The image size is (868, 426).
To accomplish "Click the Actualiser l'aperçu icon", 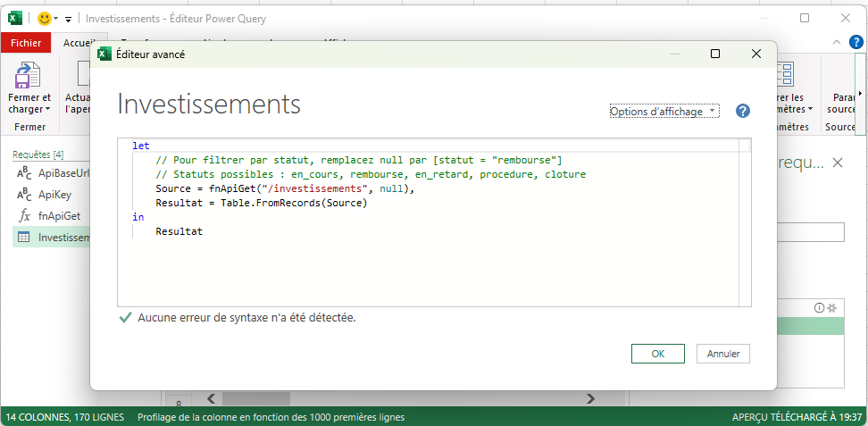I will (x=84, y=75).
